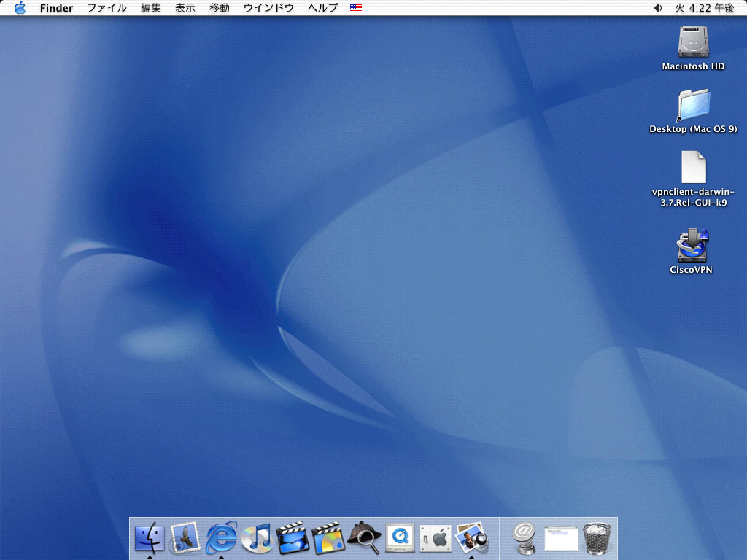Select the vpnclient-darwin-3.7.Rel-GUI-k9 file
Screen dimensions: 747x560
coord(694,167)
